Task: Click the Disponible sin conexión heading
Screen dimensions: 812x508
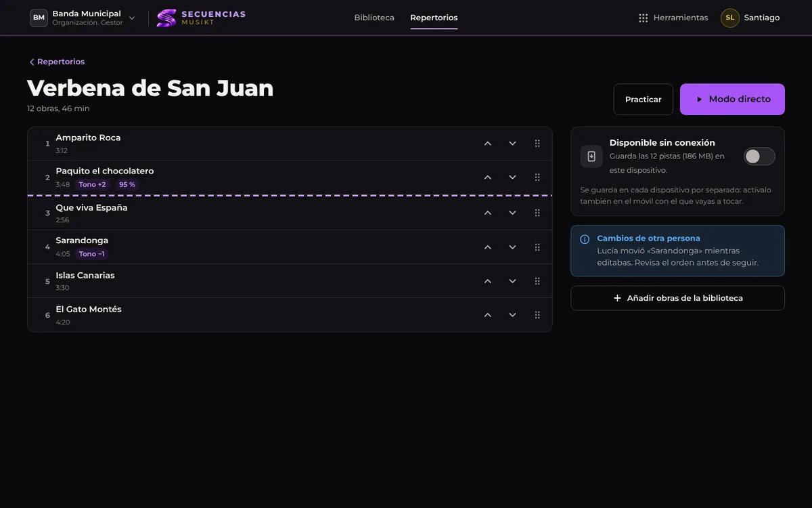Action: click(662, 143)
